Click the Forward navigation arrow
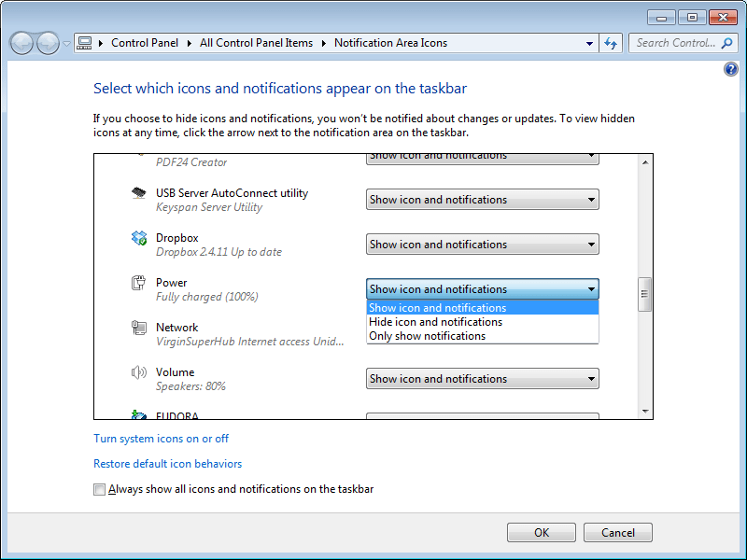Viewport: 747px width, 560px height. click(x=49, y=43)
